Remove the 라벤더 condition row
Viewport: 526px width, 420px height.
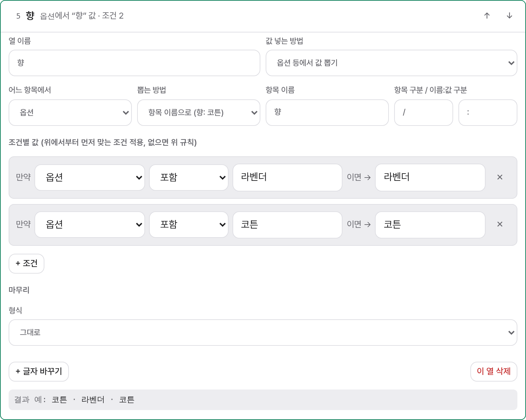[x=500, y=177]
